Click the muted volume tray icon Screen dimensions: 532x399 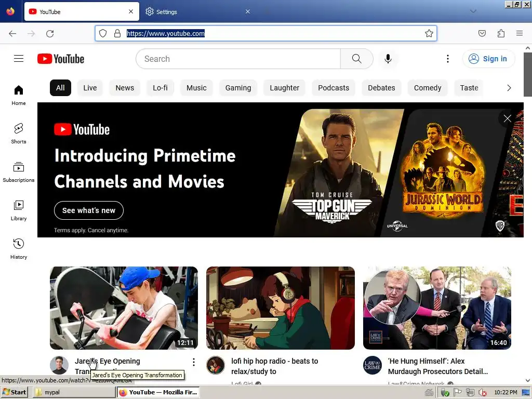point(482,393)
